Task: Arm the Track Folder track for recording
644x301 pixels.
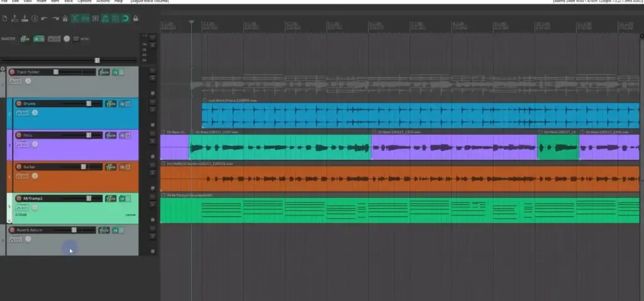Action: (x=12, y=72)
